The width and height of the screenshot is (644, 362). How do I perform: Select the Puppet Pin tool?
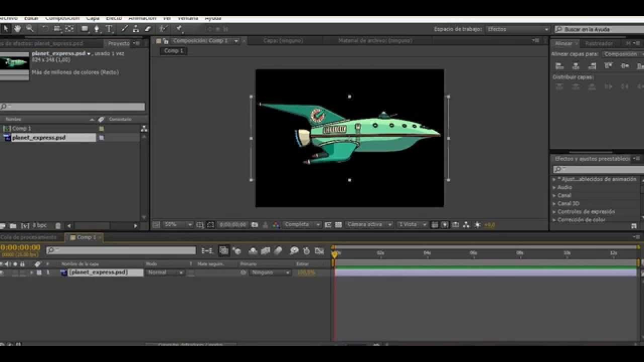click(x=179, y=29)
